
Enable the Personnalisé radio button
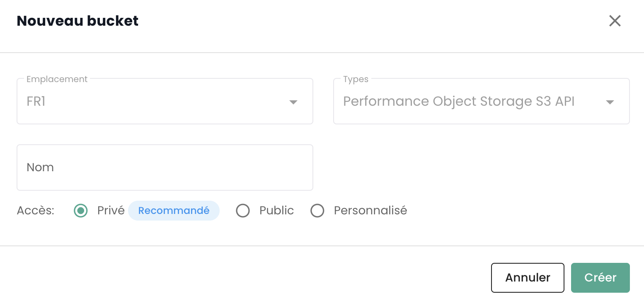pos(317,211)
